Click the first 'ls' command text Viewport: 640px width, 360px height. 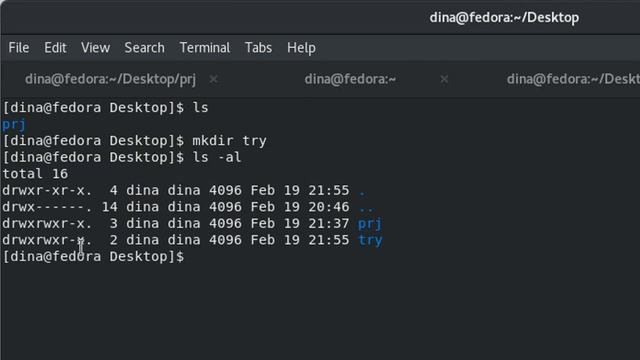[x=200, y=108]
